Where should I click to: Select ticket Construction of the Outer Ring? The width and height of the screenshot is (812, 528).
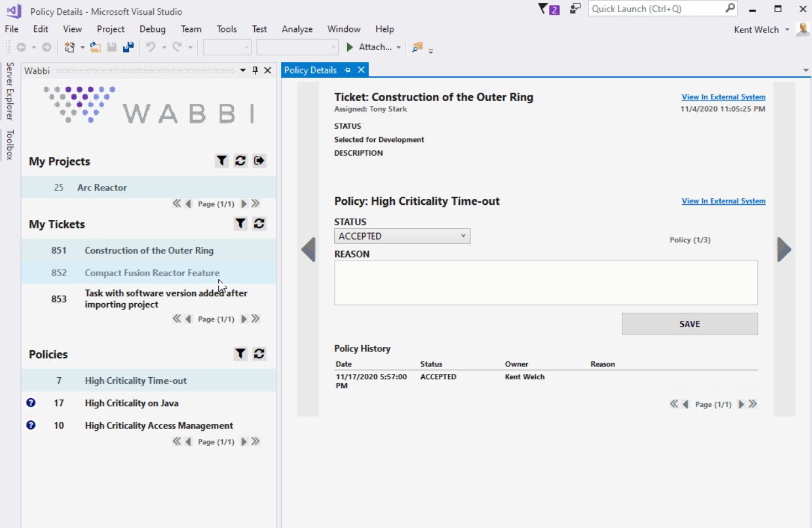pyautogui.click(x=149, y=250)
